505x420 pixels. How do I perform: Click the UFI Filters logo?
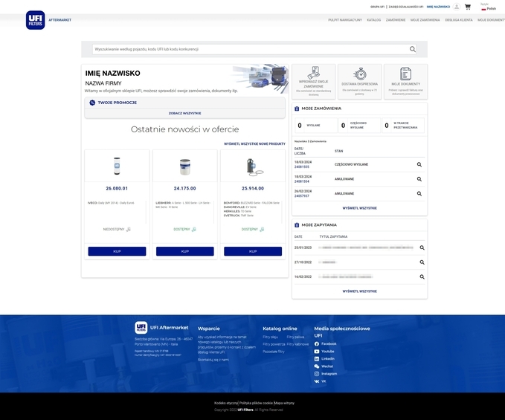pos(35,20)
